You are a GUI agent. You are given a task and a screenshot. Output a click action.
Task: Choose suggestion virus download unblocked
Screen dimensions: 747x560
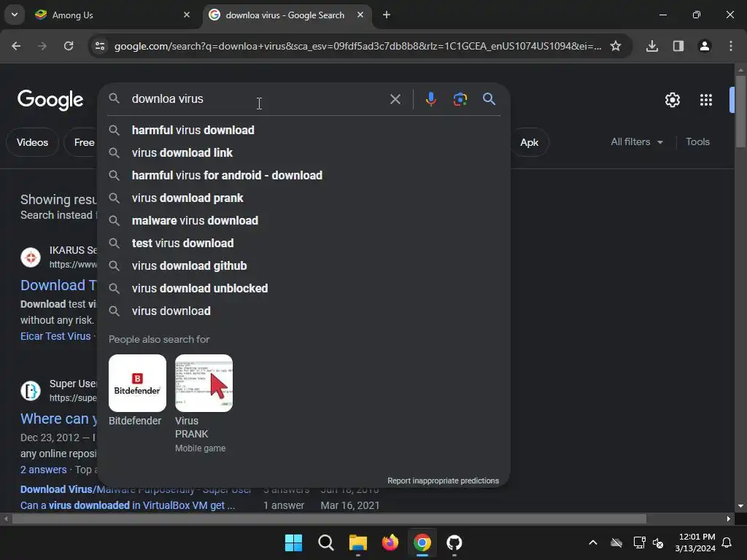(304, 289)
